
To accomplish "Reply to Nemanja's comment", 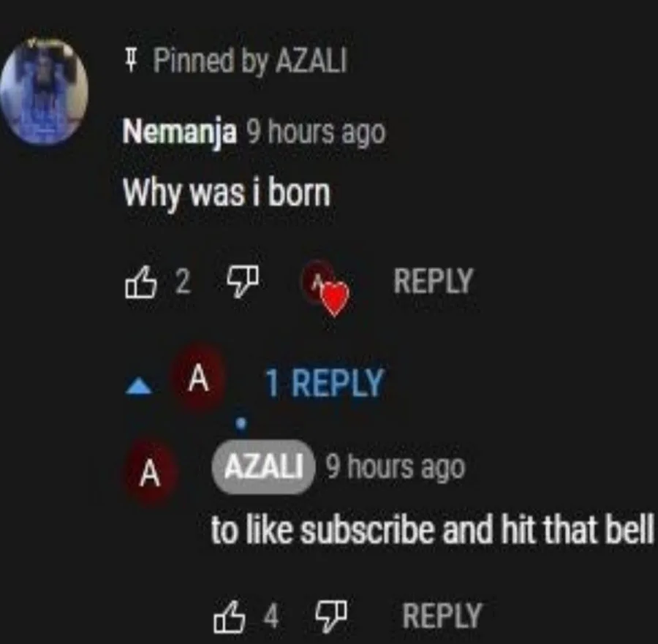I will (433, 281).
